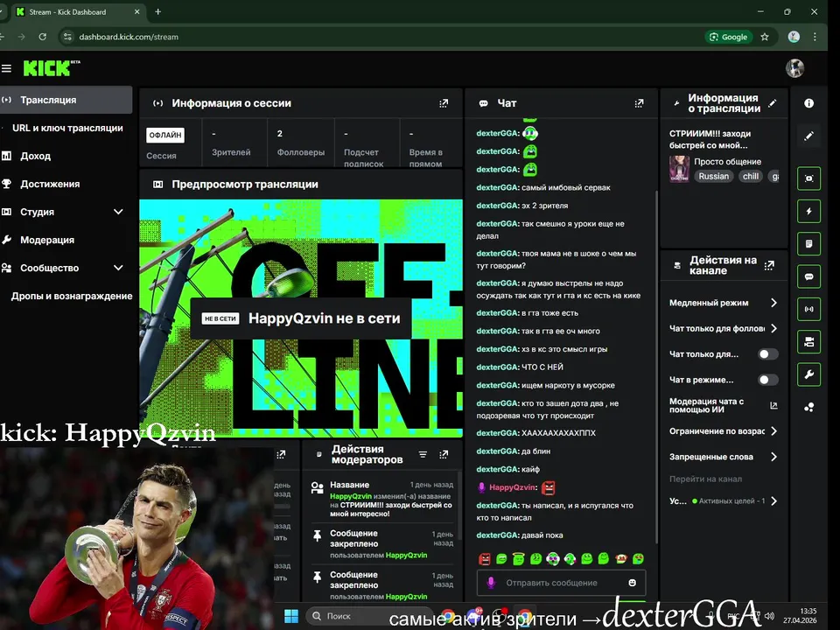
Task: Toggle 'Чат в режиме...' switch
Action: pyautogui.click(x=767, y=380)
